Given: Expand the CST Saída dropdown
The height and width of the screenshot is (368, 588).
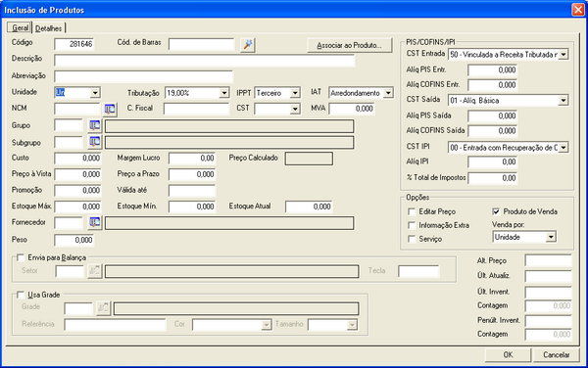Looking at the screenshot, I should coord(563,101).
